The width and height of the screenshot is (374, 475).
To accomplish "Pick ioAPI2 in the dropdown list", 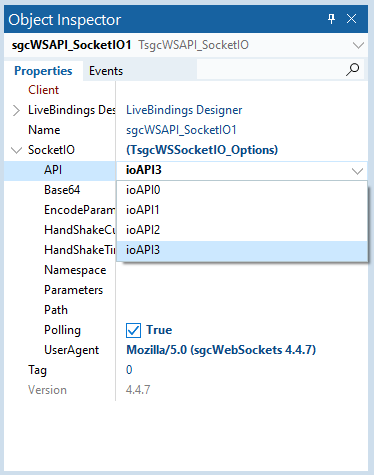I will click(x=242, y=230).
